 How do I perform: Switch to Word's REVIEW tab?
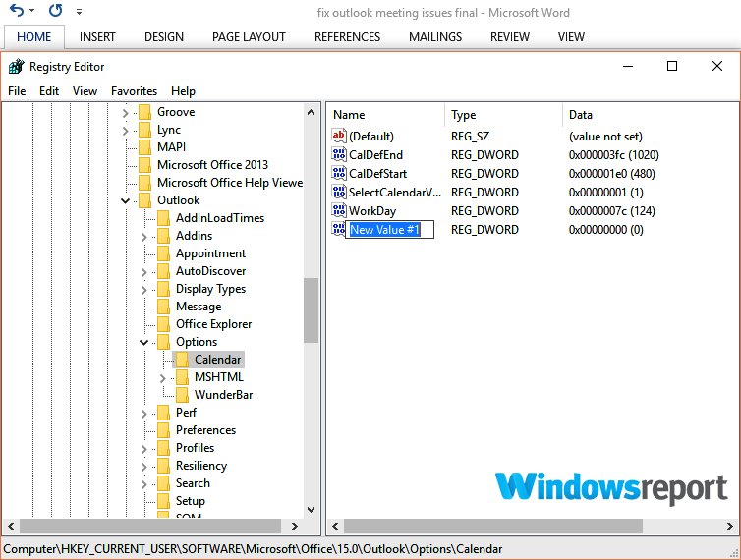click(510, 37)
